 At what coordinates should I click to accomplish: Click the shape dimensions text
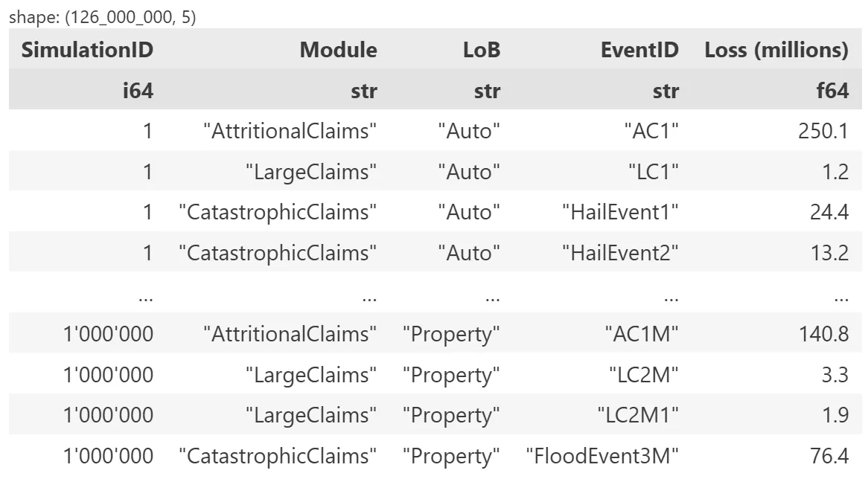[x=102, y=18]
